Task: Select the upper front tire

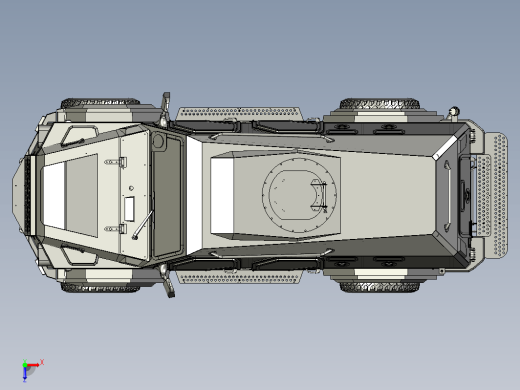Action: [100, 103]
